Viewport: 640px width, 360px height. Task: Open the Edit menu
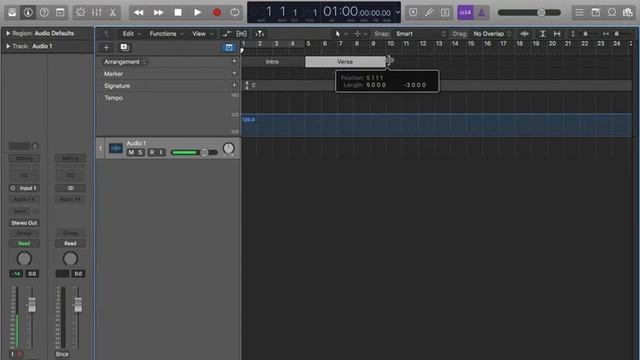pyautogui.click(x=131, y=34)
